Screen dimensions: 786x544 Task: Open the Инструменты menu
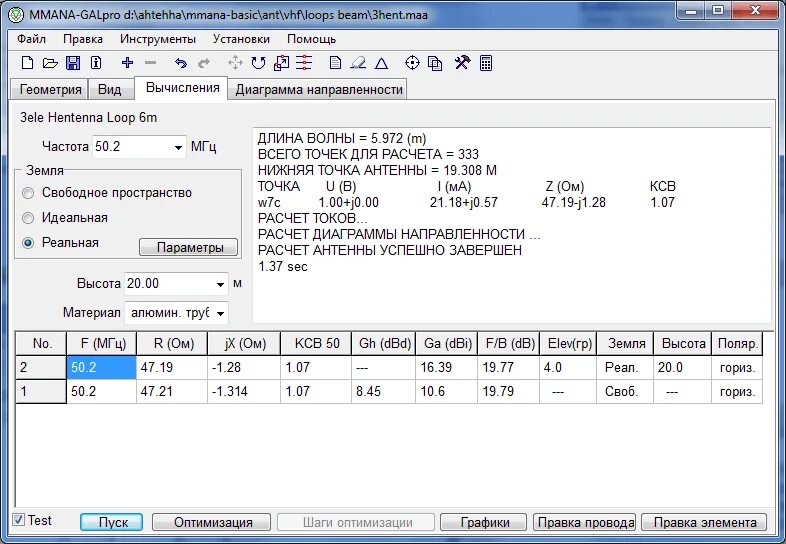(x=158, y=39)
